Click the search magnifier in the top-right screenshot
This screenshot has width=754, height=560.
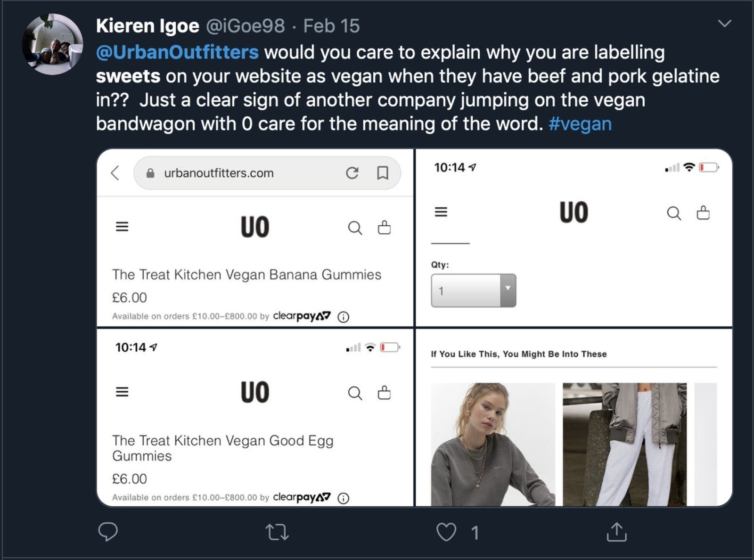tap(674, 214)
